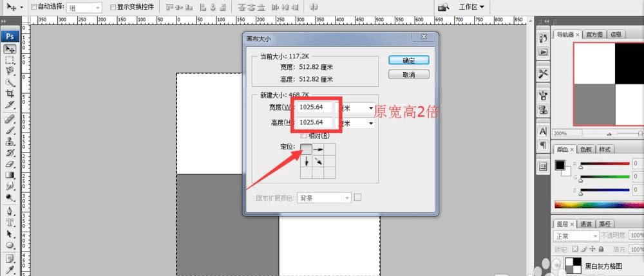
Task: Open the height unit 厘米 dropdown
Action: click(355, 123)
